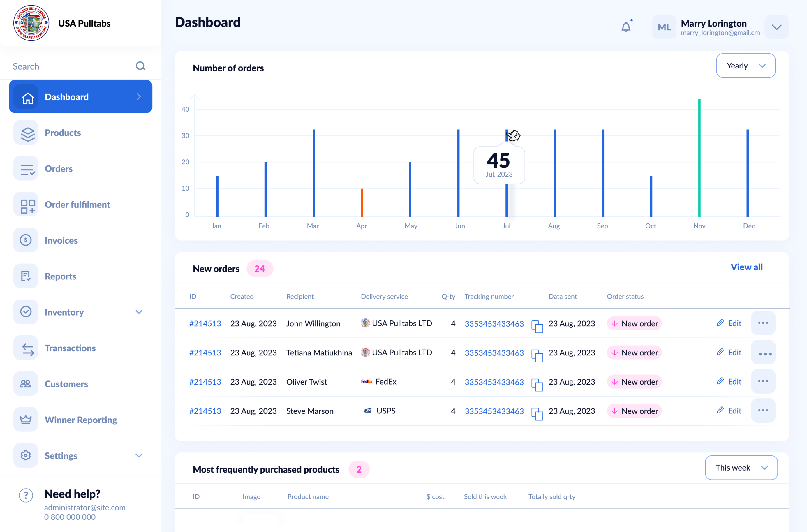807x532 pixels.
Task: Click the USA Pulltabs logo
Action: coord(31,23)
